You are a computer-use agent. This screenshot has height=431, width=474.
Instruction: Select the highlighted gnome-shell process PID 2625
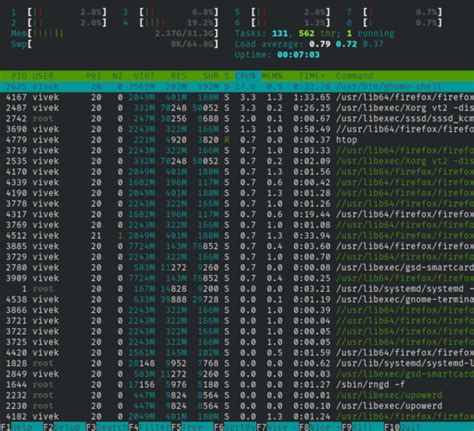coord(237,87)
